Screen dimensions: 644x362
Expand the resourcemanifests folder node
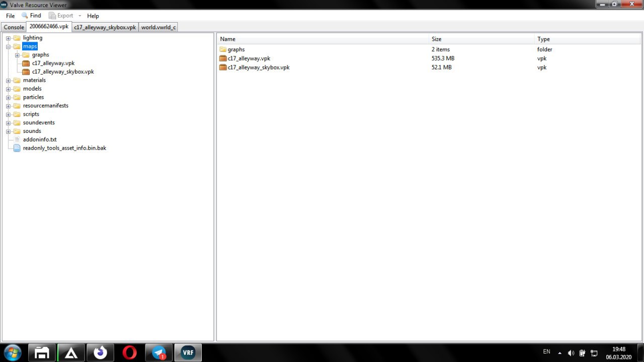click(x=9, y=106)
